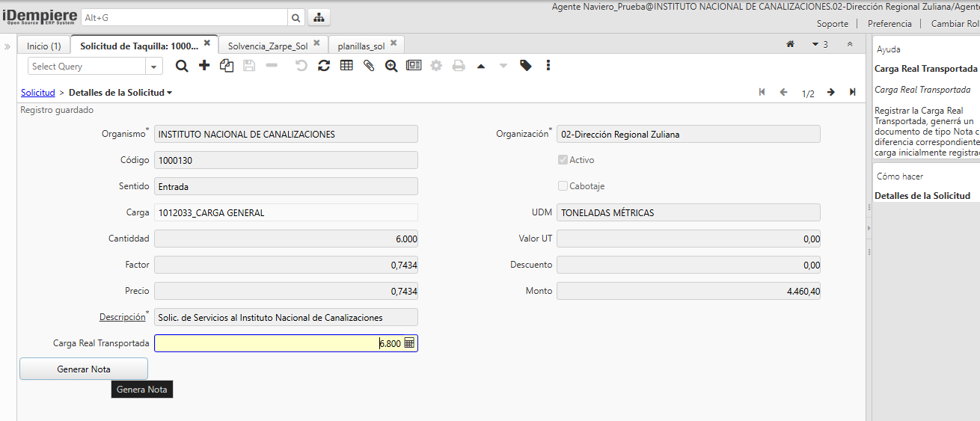Click the Descripción text field

pyautogui.click(x=286, y=317)
